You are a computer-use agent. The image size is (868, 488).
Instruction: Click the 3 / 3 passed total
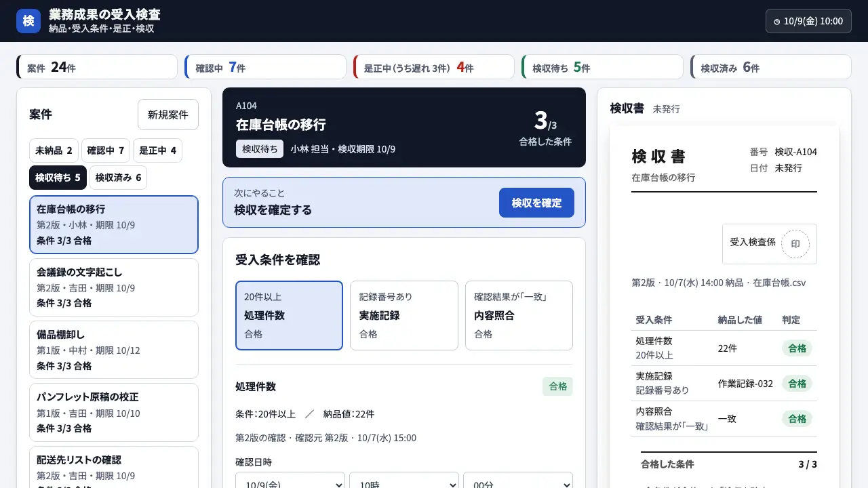(808, 464)
